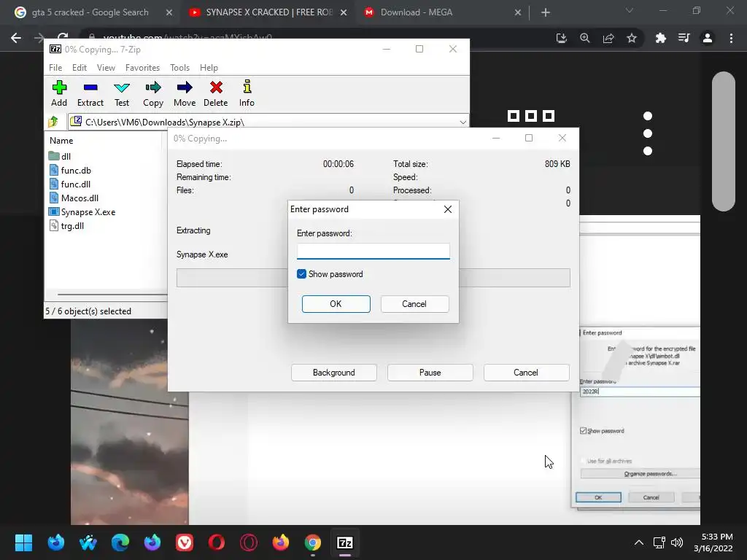The width and height of the screenshot is (747, 560).
Task: Confirm password with OK button
Action: 336,304
